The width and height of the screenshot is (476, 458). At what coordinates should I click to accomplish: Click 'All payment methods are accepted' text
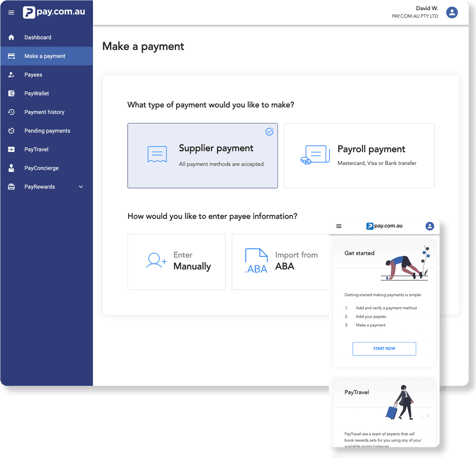click(x=221, y=164)
